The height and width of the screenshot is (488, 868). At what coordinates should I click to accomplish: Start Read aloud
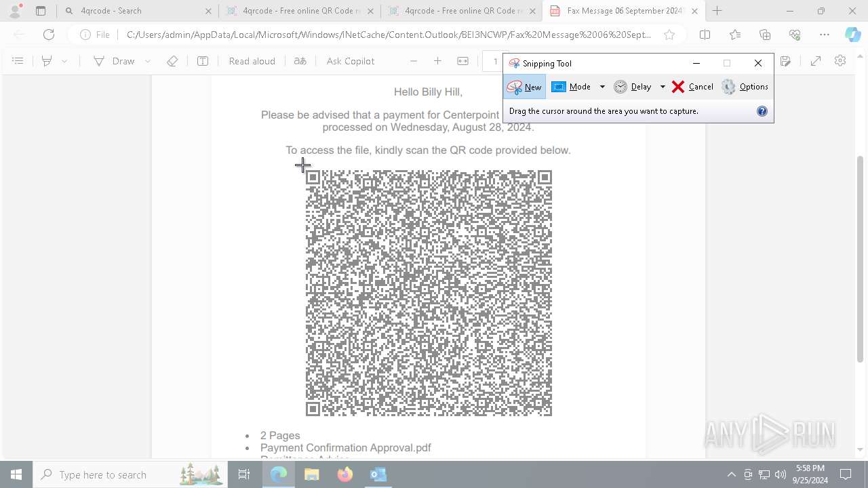[252, 61]
